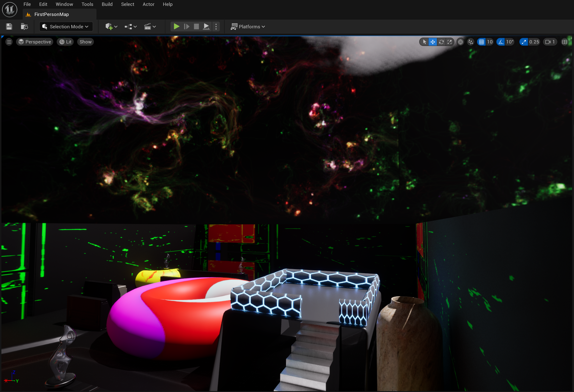Start Play in Editor
The width and height of the screenshot is (574, 392).
[176, 27]
